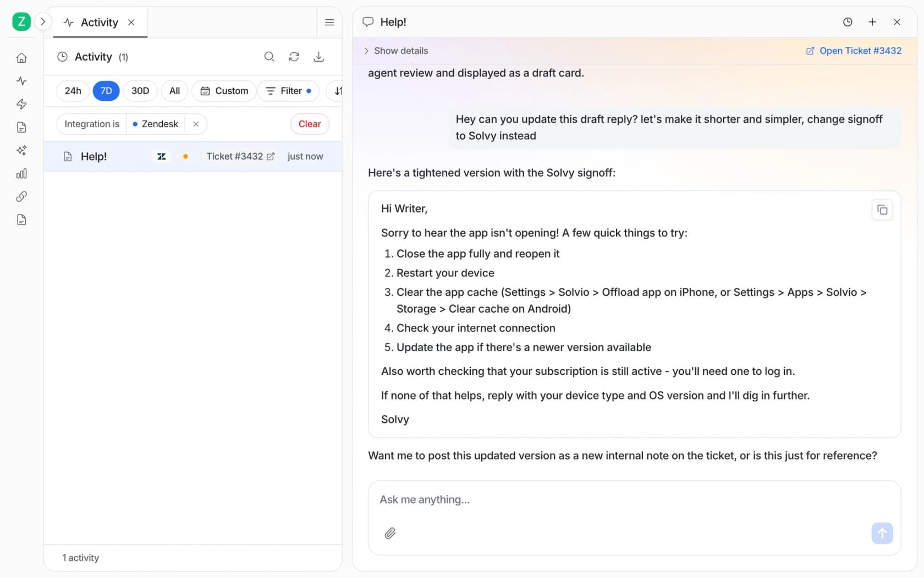Screen dimensions: 924x578
Task: Search activity with the magnifier icon
Action: 269,57
